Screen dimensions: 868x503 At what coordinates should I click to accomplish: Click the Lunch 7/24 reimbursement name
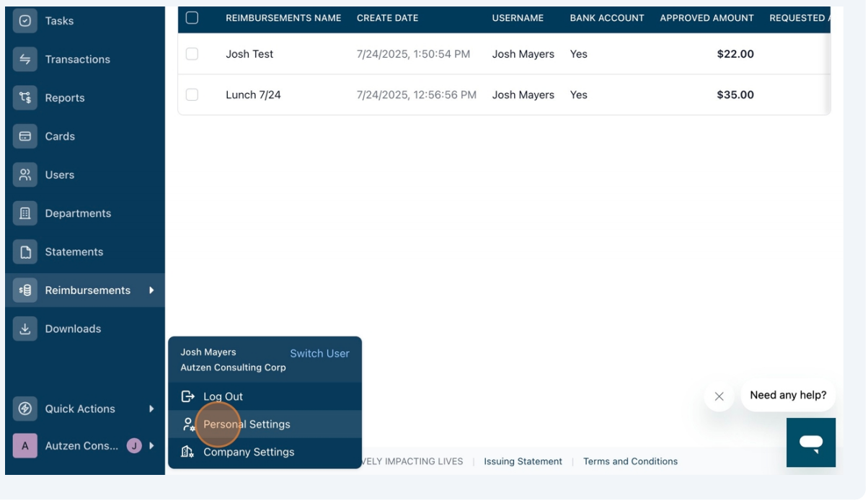coord(253,95)
